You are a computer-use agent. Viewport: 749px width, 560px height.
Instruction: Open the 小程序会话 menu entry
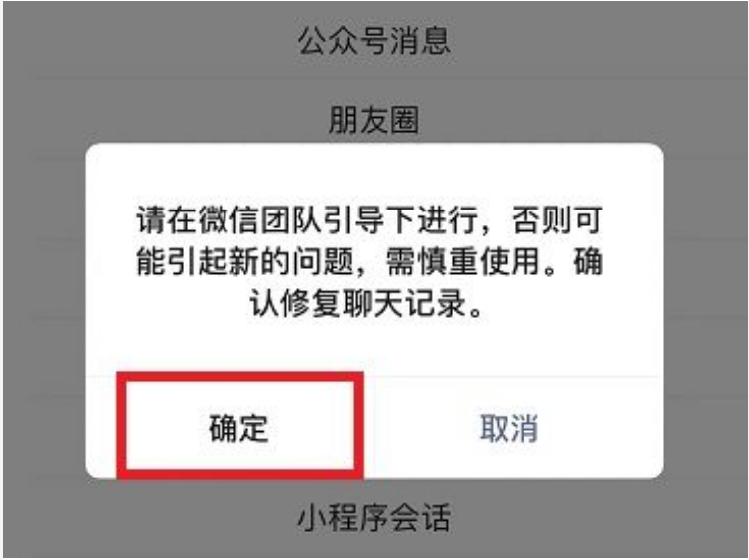click(x=374, y=517)
